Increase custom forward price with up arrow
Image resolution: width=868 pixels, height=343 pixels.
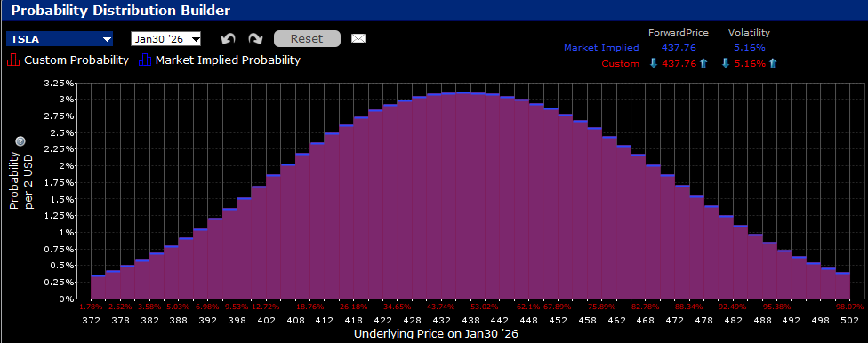[x=703, y=64]
